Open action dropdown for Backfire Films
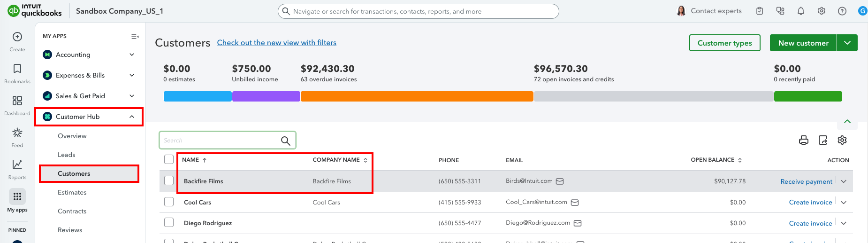868x243 pixels. pyautogui.click(x=844, y=181)
